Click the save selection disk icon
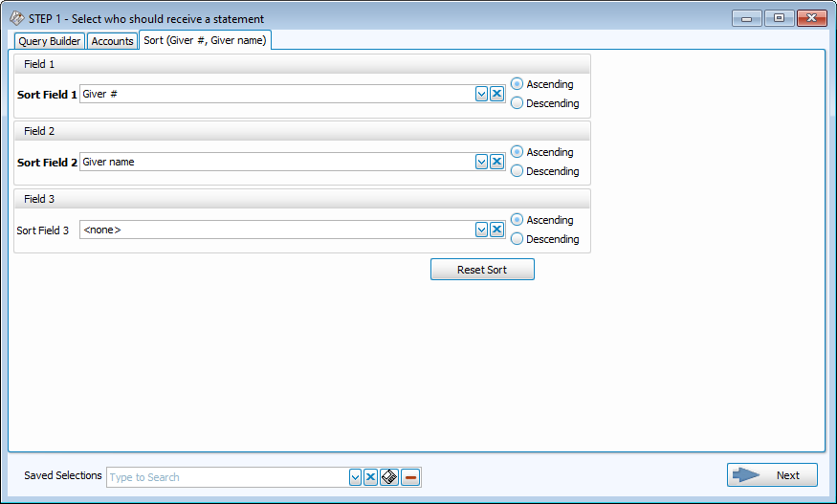The width and height of the screenshot is (837, 504). [x=389, y=477]
